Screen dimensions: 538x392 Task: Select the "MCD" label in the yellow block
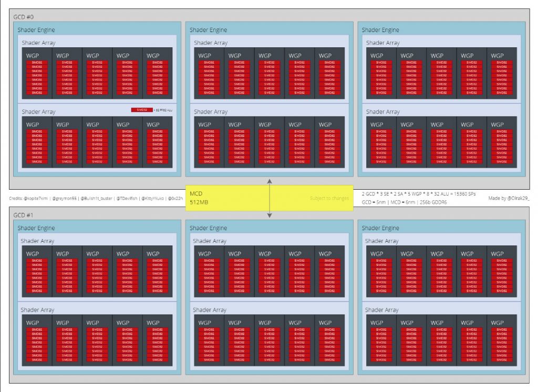196,193
